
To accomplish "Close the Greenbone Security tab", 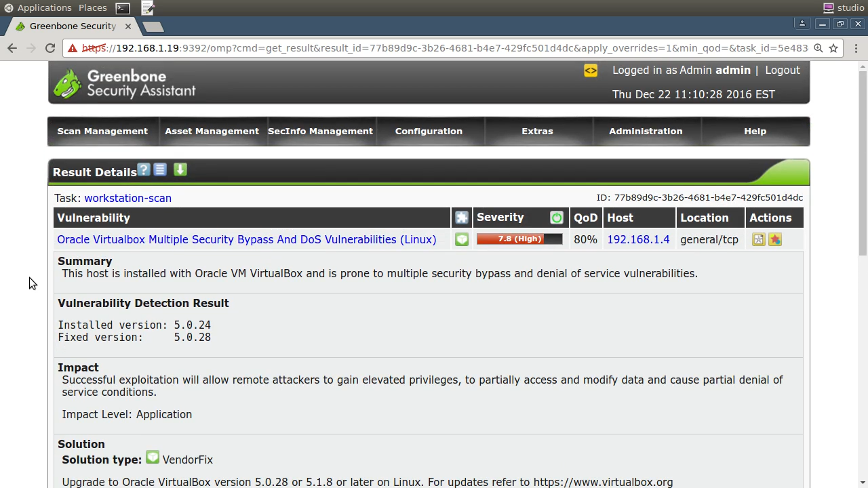I will tap(128, 26).
